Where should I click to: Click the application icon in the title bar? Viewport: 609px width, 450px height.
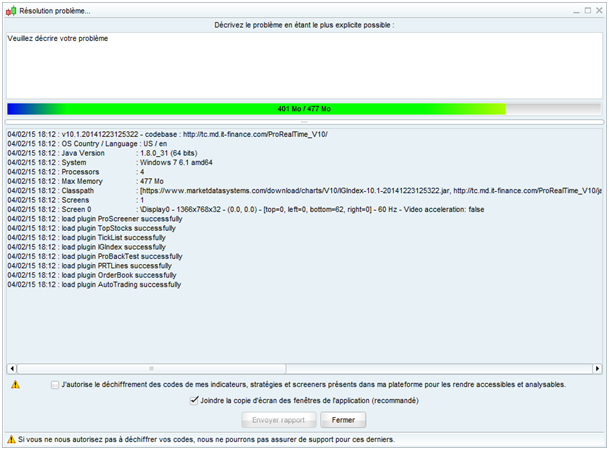pos(11,11)
